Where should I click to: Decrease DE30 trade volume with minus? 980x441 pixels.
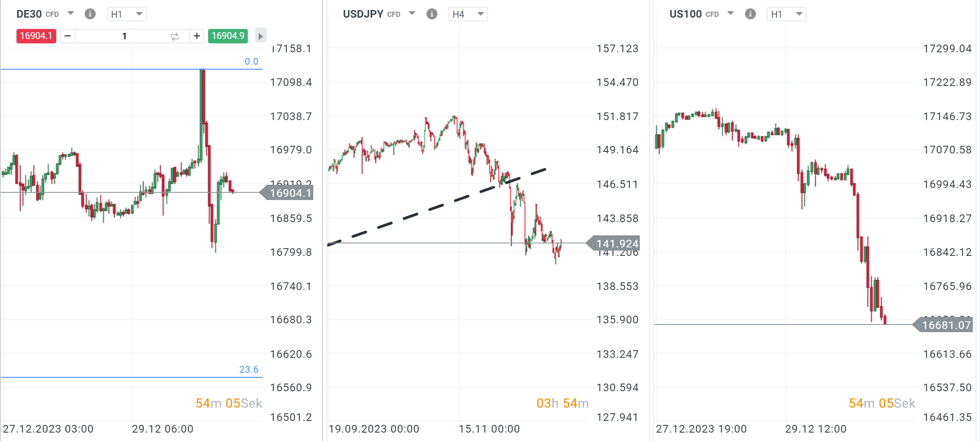(67, 36)
